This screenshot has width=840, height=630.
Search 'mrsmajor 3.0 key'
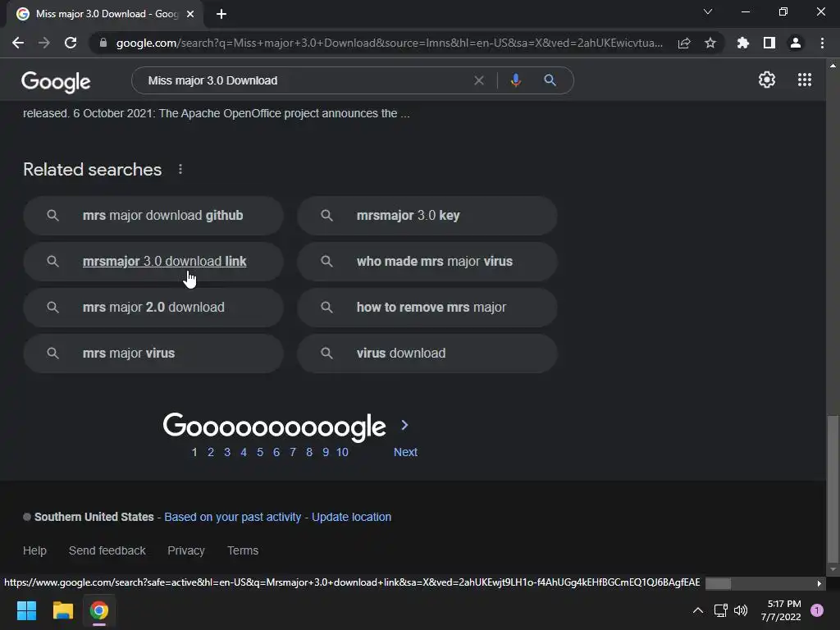pyautogui.click(x=427, y=216)
